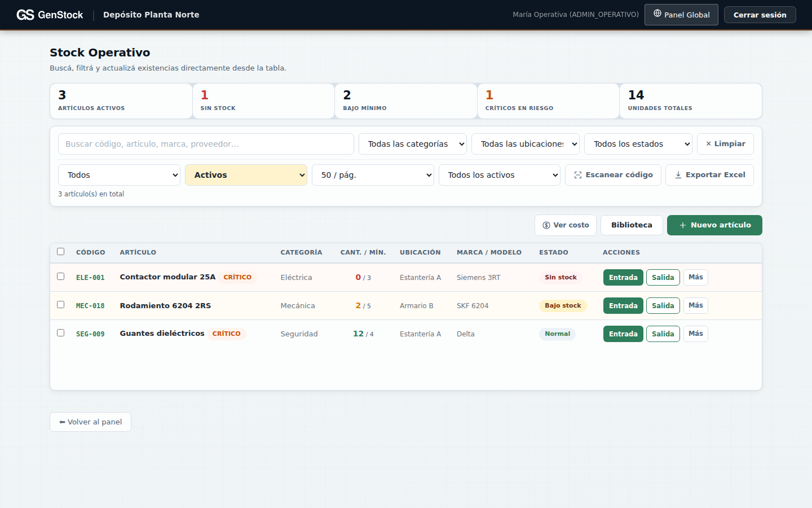Click the Bajo mínimo summary card
The image size is (812, 508).
406,101
